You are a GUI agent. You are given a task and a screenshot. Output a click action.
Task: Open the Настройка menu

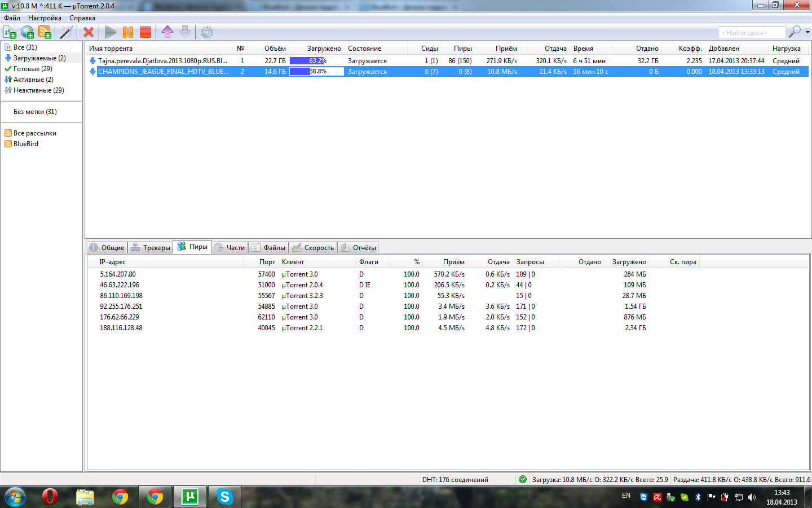tap(45, 18)
